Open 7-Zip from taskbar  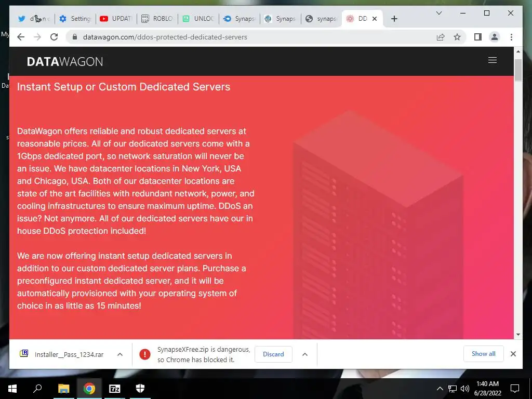115,389
